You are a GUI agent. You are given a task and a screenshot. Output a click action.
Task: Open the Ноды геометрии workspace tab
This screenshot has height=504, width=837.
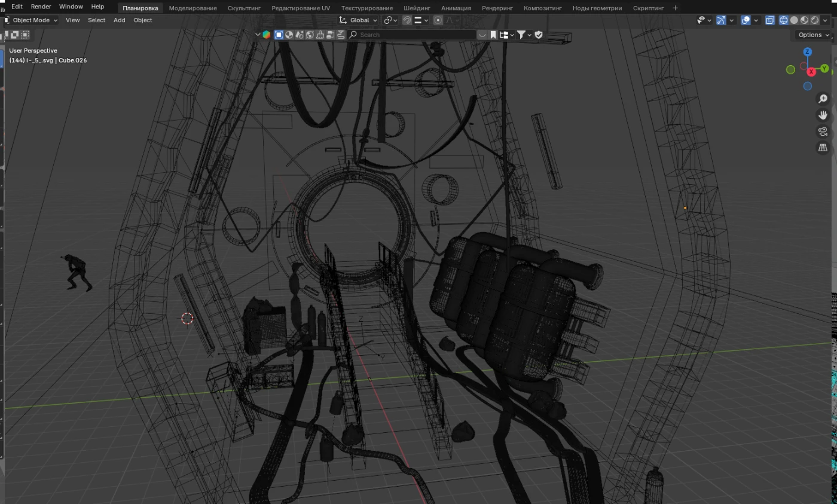(x=597, y=8)
